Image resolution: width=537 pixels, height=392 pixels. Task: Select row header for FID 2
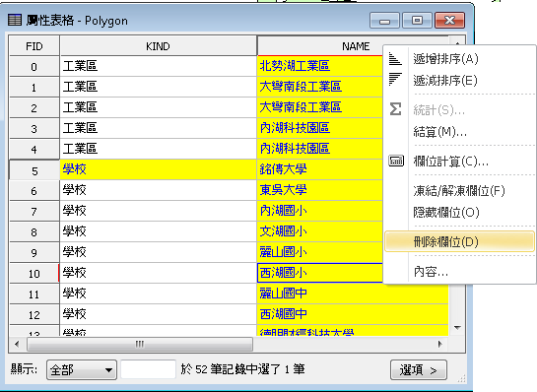click(x=34, y=108)
